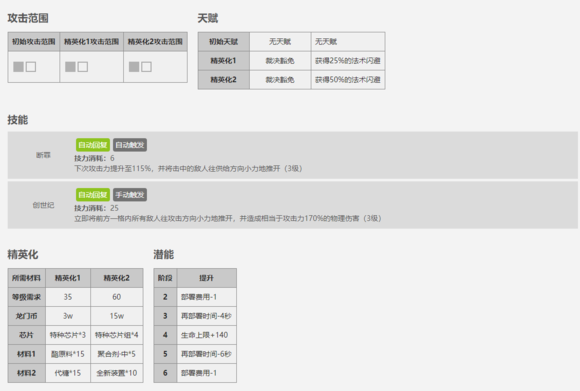The height and width of the screenshot is (391, 580).
Task: Click the 获得50%的法术闪避 talent description
Action: (x=348, y=80)
